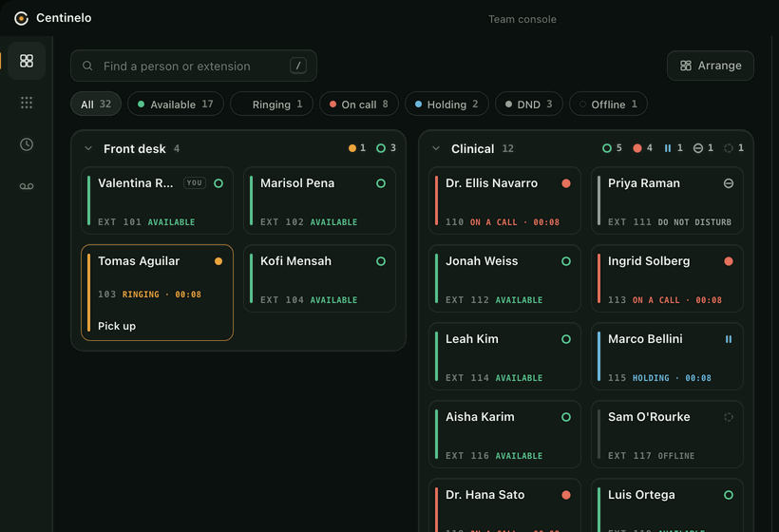The image size is (779, 532).
Task: Click Marisol Pena's available status ring
Action: tap(381, 183)
